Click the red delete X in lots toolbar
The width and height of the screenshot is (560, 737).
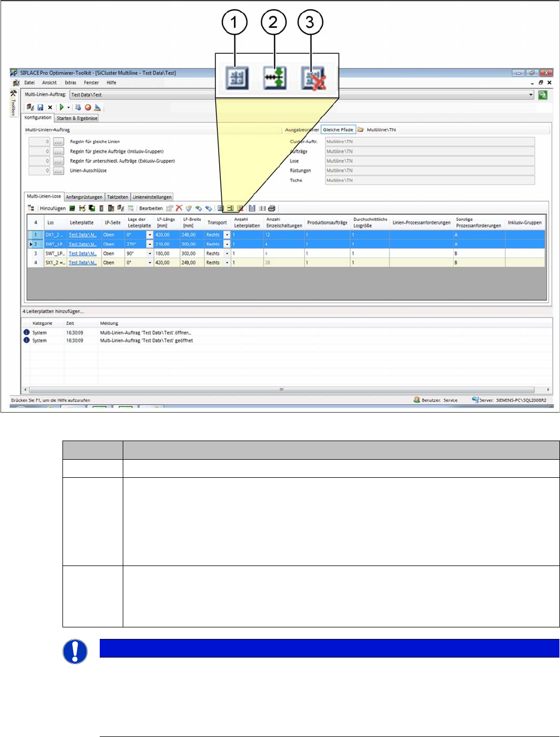pyautogui.click(x=179, y=208)
